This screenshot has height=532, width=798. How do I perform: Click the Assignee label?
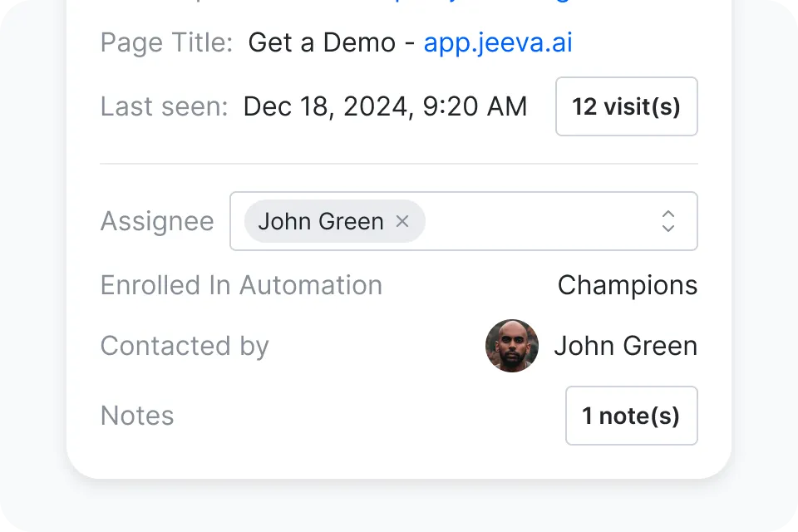coord(157,221)
